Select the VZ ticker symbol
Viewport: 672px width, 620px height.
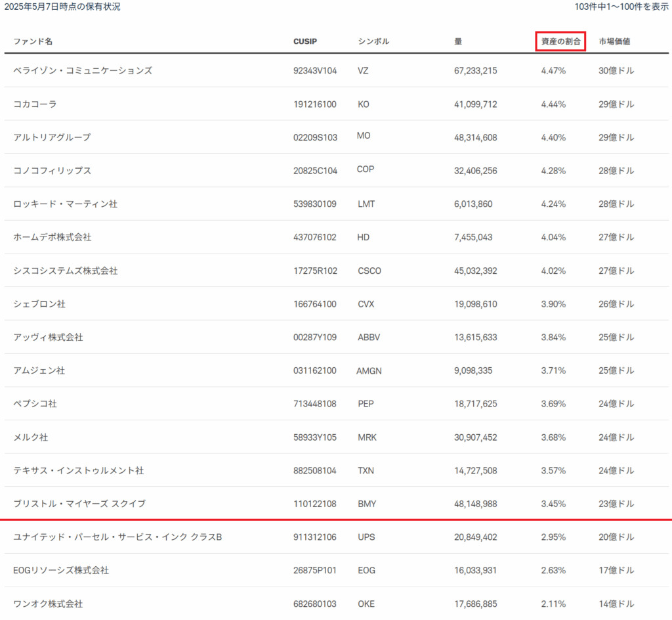[x=363, y=71]
